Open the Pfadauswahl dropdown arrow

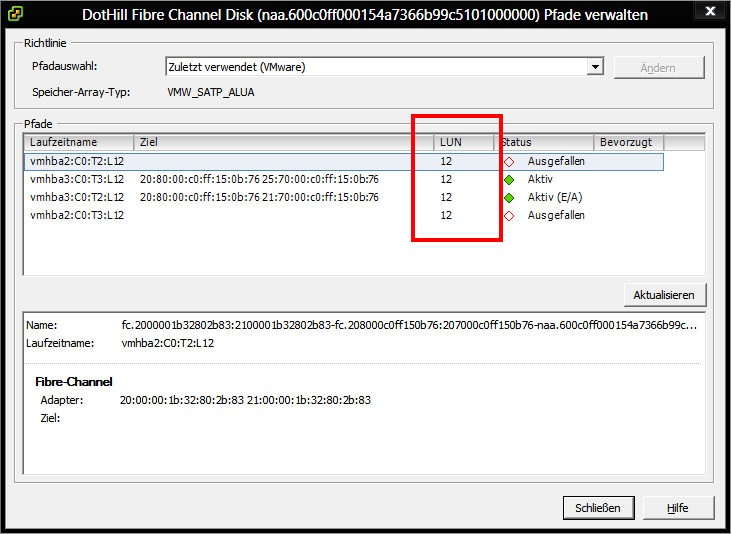pyautogui.click(x=596, y=67)
